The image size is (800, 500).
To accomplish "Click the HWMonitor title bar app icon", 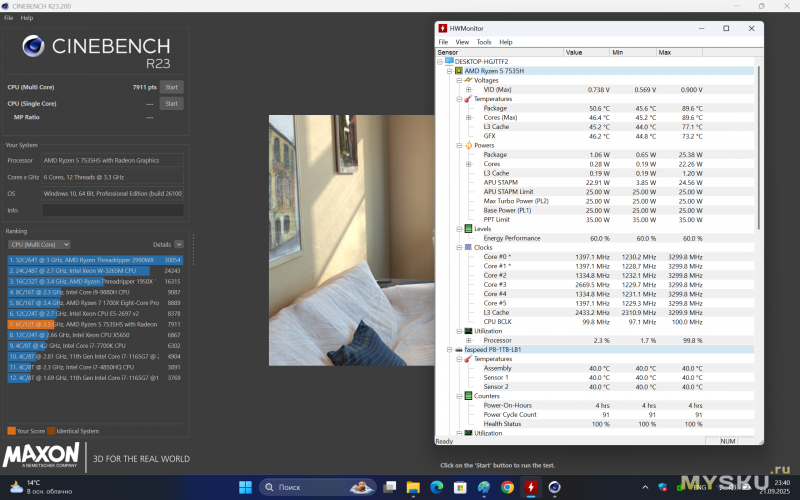I will point(443,29).
